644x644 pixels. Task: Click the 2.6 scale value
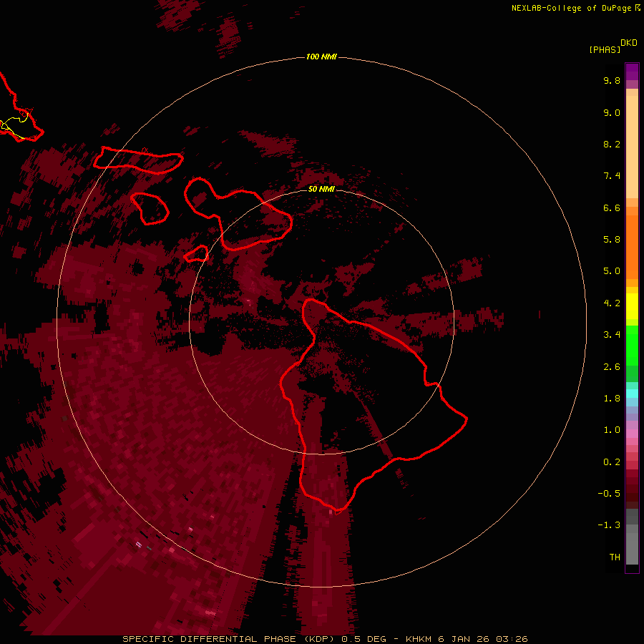(612, 367)
